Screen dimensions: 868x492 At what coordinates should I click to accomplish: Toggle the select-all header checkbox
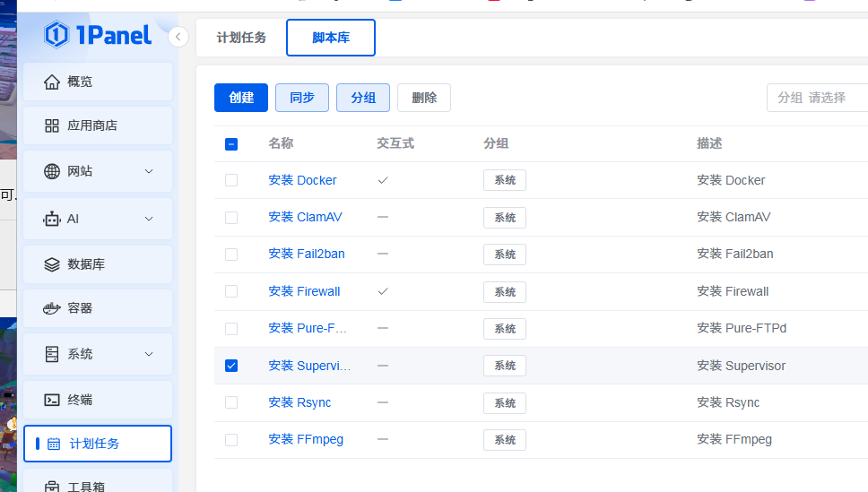click(x=231, y=143)
